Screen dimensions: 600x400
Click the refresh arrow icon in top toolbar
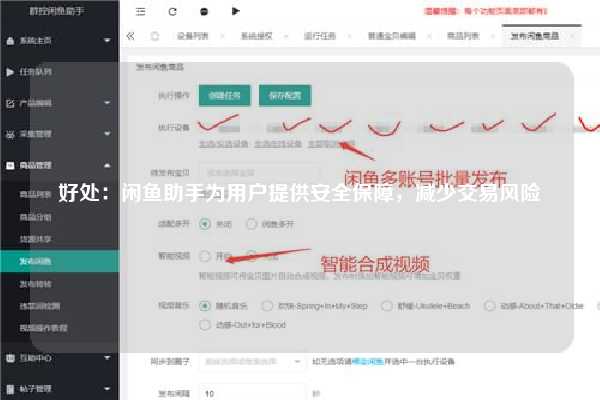coord(173,11)
